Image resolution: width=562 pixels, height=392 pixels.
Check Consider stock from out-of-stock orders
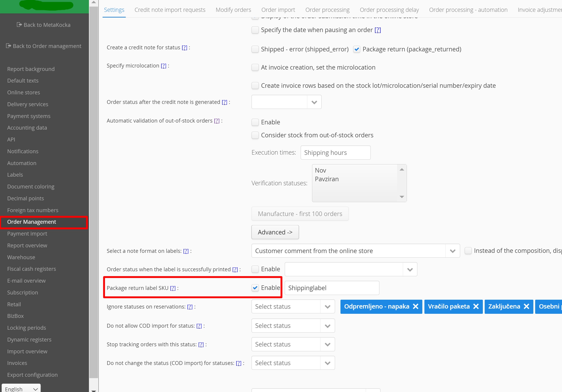click(x=255, y=135)
